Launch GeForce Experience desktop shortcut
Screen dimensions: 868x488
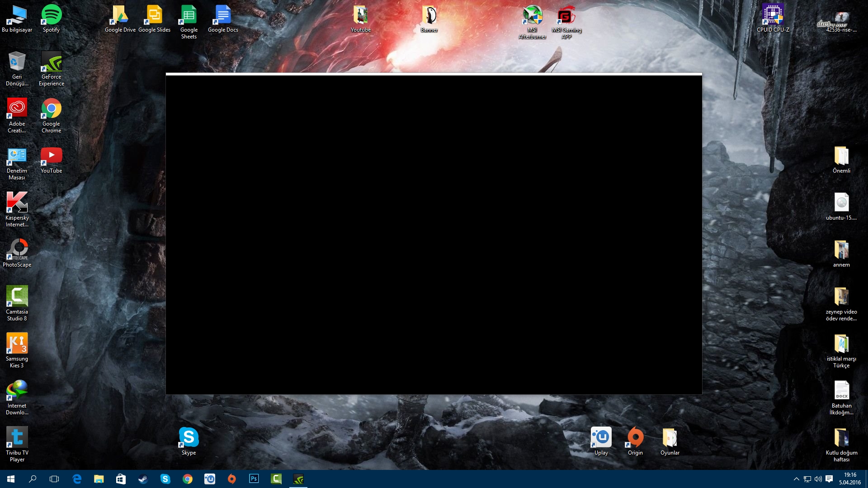pos(52,69)
